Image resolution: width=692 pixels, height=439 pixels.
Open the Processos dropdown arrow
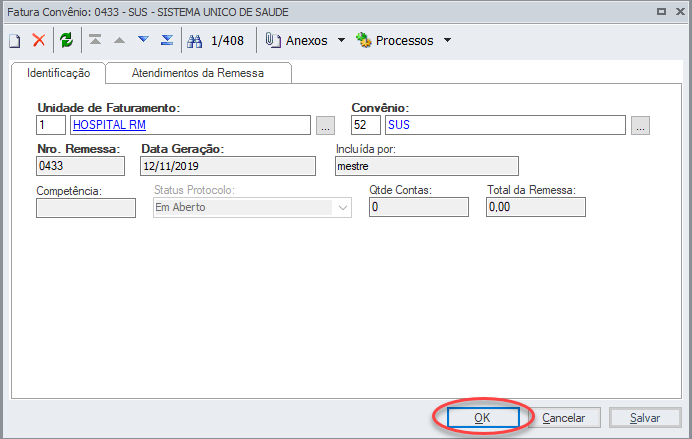[447, 40]
